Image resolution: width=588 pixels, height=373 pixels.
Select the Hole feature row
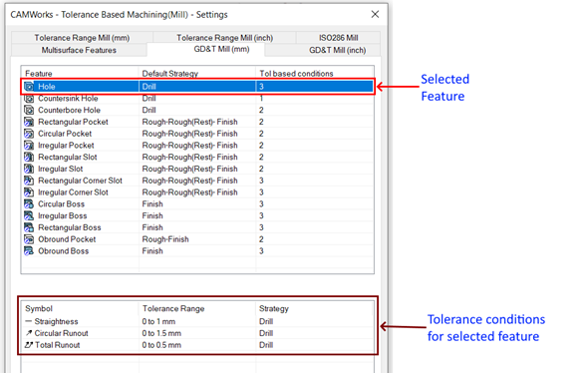coord(197,87)
